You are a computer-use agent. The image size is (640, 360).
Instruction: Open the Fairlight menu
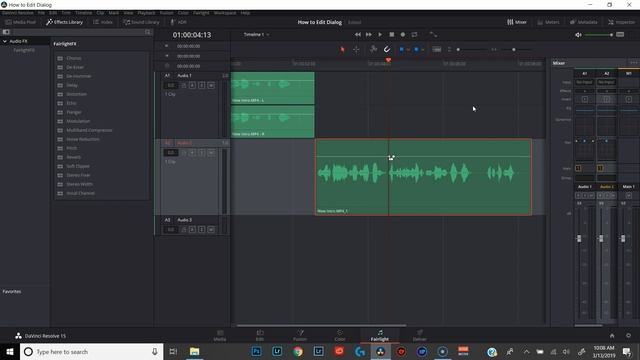point(201,13)
